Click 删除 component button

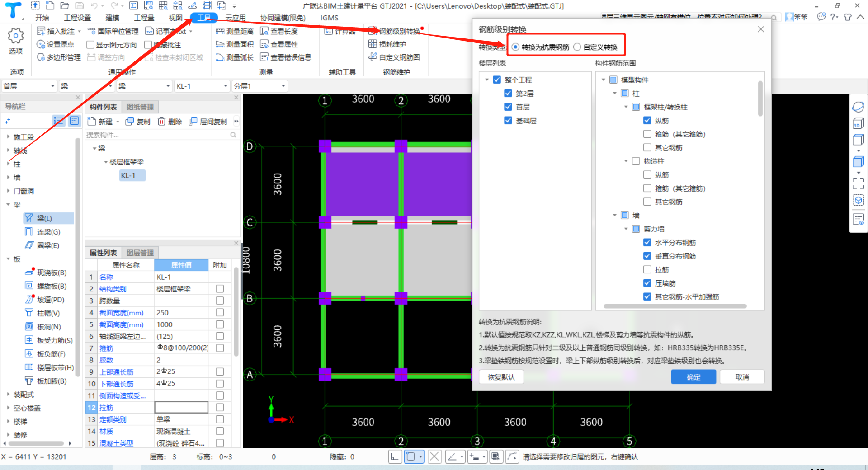point(170,122)
